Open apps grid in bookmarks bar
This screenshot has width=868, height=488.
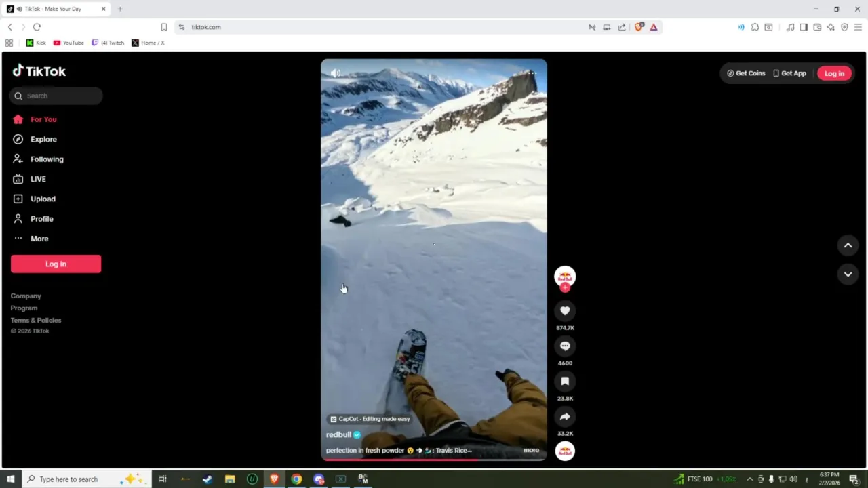coord(9,43)
